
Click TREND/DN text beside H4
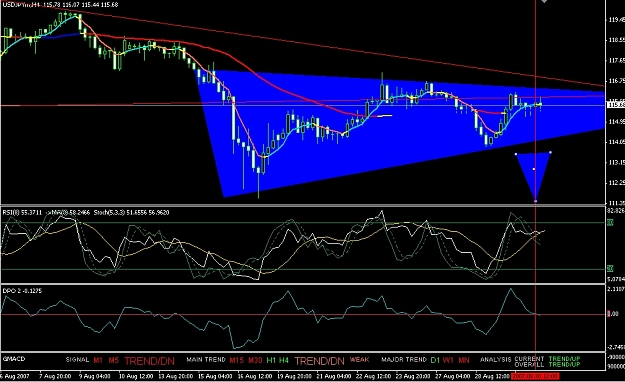pyautogui.click(x=319, y=361)
